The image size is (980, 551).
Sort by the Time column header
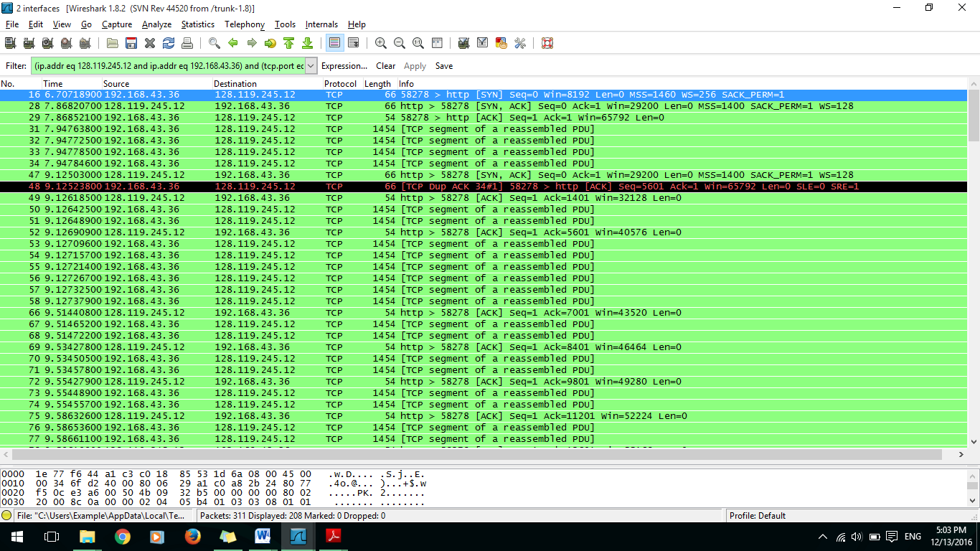(72, 84)
